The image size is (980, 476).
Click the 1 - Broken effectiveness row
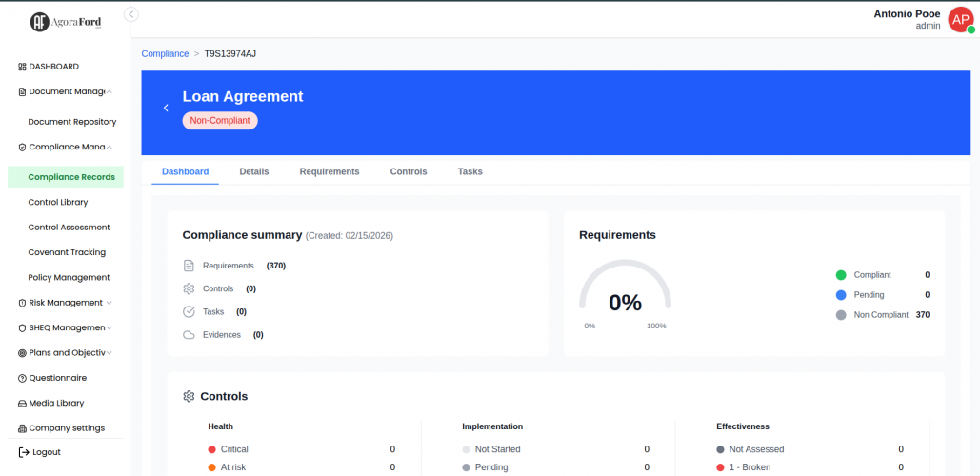pos(810,467)
